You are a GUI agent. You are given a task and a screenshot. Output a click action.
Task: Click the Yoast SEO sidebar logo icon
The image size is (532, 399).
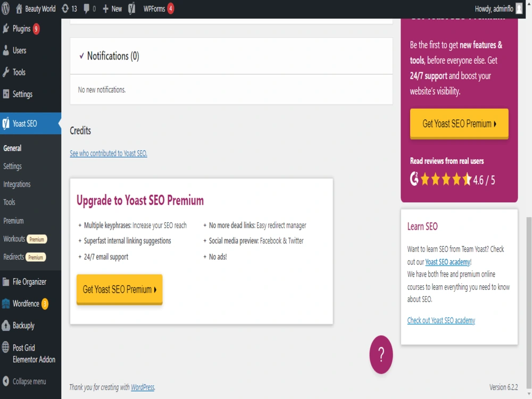pyautogui.click(x=6, y=123)
